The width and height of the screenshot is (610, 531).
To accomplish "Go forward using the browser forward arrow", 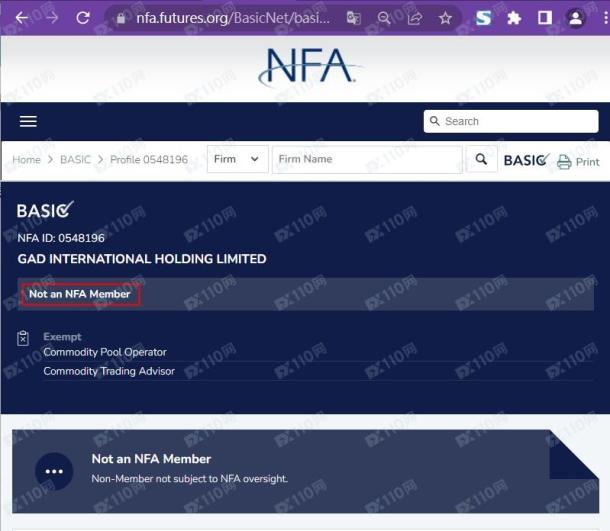I will click(52, 18).
